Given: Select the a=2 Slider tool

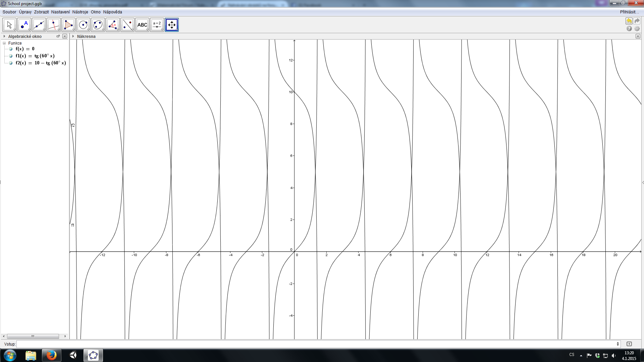Looking at the screenshot, I should click(x=157, y=25).
